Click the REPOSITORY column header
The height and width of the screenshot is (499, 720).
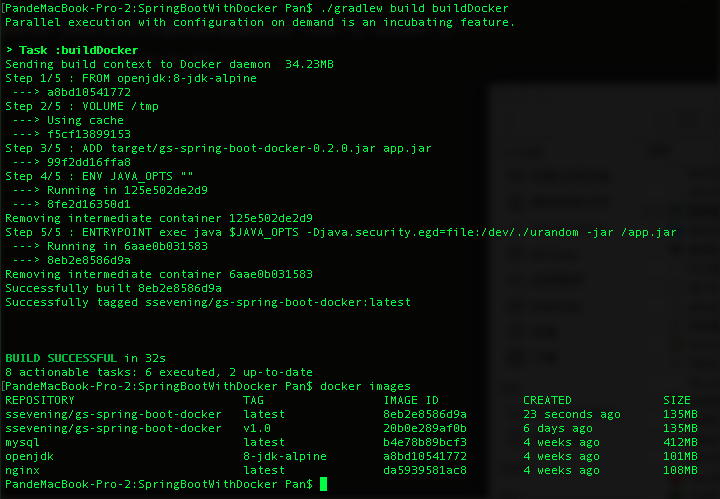click(x=39, y=400)
